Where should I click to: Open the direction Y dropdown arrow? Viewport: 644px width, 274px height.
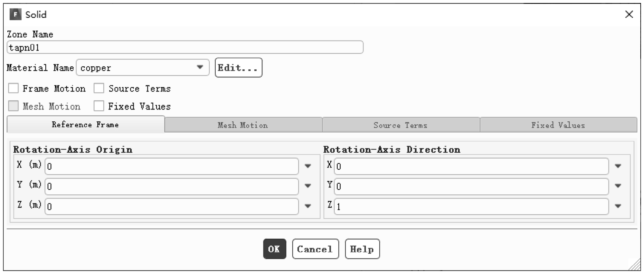click(618, 186)
